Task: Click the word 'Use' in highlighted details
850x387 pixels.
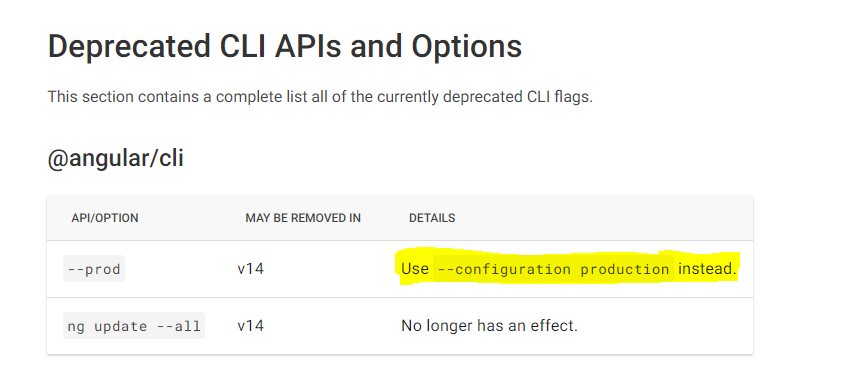Action: pyautogui.click(x=415, y=269)
